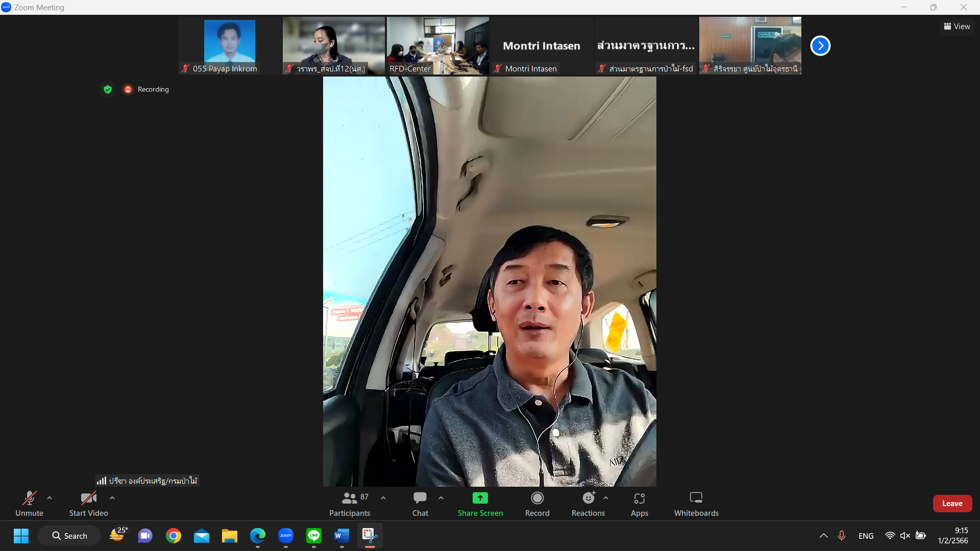Screen dimensions: 980x551
Task: Open LINE app from the taskbar
Action: (313, 536)
